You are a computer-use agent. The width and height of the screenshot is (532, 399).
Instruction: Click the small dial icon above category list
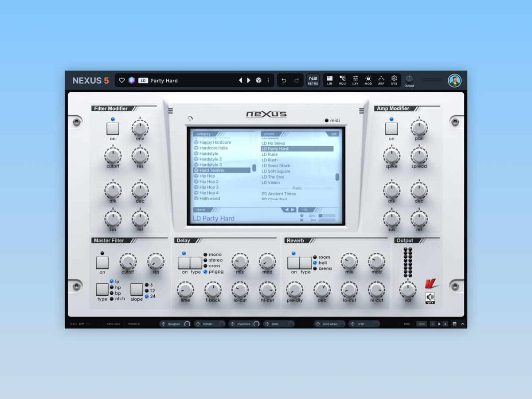[190, 119]
